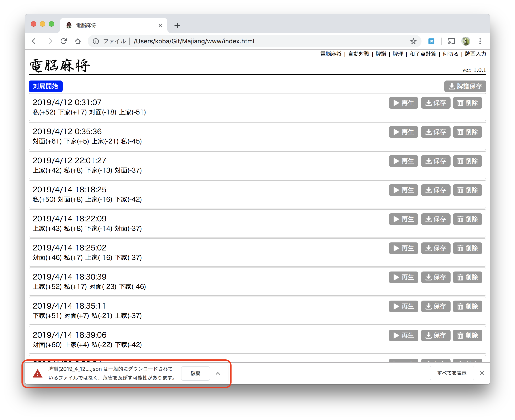
Task: Expand the download warning details chevron
Action: (x=218, y=373)
